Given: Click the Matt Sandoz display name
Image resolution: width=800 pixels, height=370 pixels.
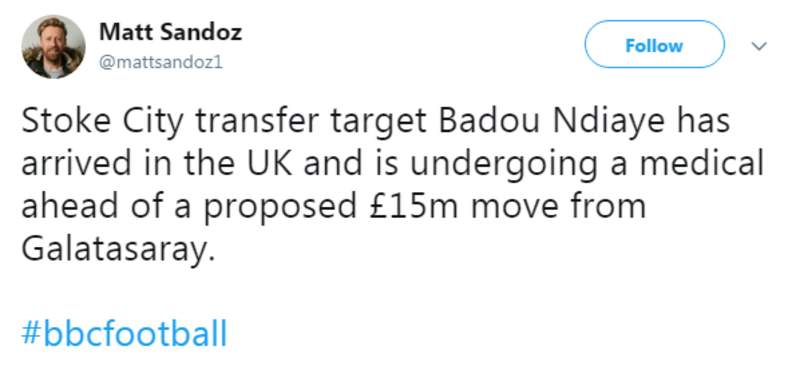Looking at the screenshot, I should (x=170, y=33).
